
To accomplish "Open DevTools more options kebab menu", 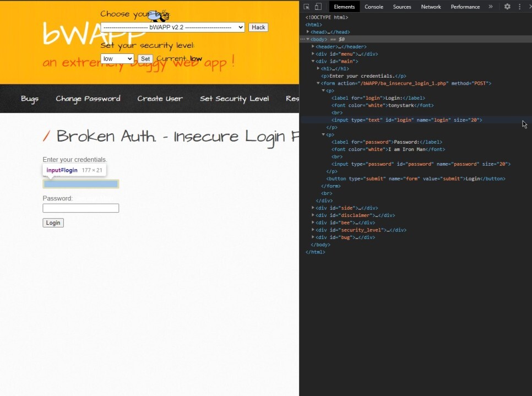I will [519, 7].
